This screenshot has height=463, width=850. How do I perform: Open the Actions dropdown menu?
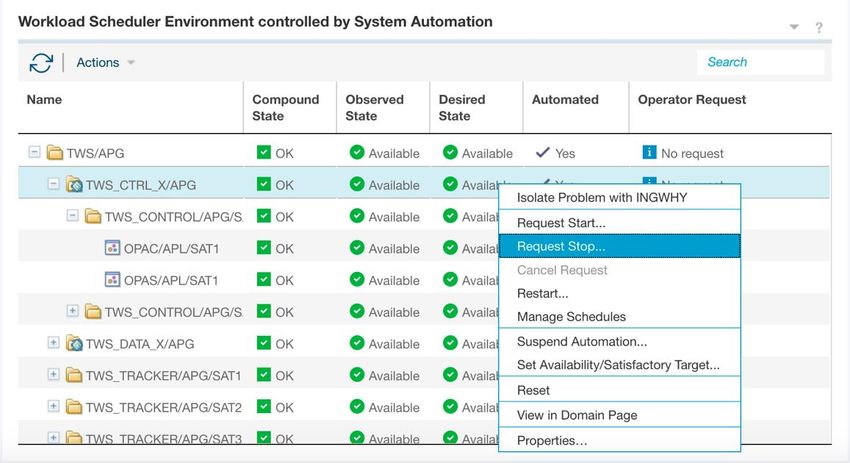[105, 63]
